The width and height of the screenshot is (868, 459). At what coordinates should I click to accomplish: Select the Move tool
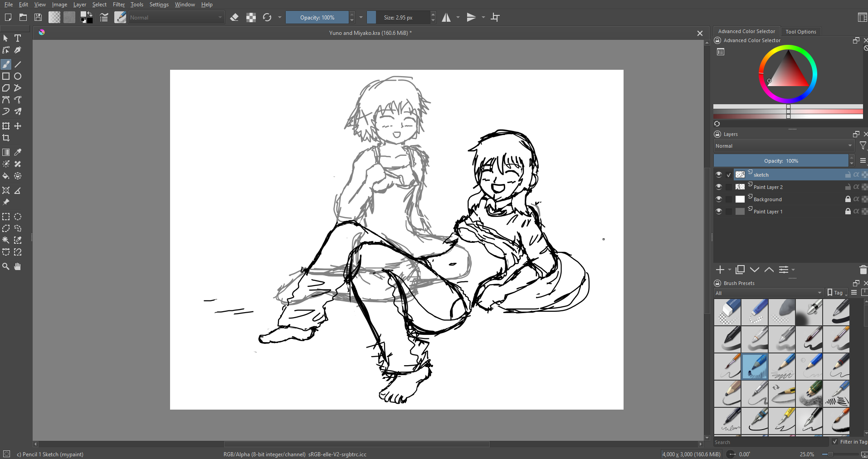tap(18, 126)
